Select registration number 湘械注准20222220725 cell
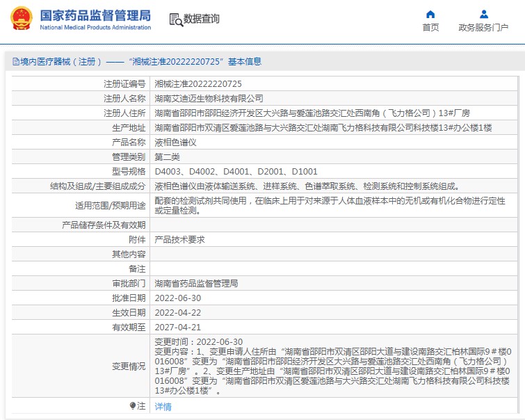This screenshot has height=420, width=525. (x=198, y=83)
